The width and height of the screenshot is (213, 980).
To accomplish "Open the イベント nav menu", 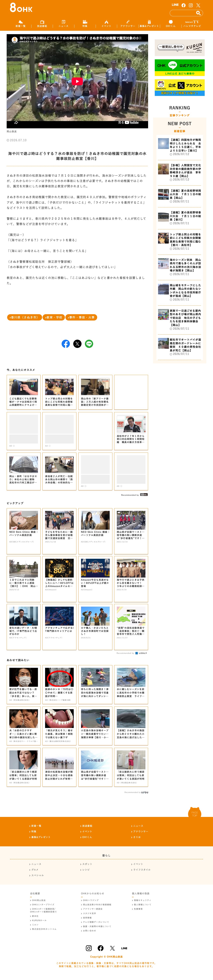I will click(x=106, y=24).
